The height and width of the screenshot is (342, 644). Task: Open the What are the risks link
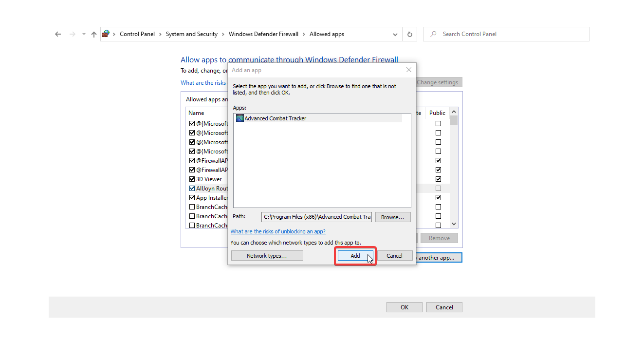(203, 83)
